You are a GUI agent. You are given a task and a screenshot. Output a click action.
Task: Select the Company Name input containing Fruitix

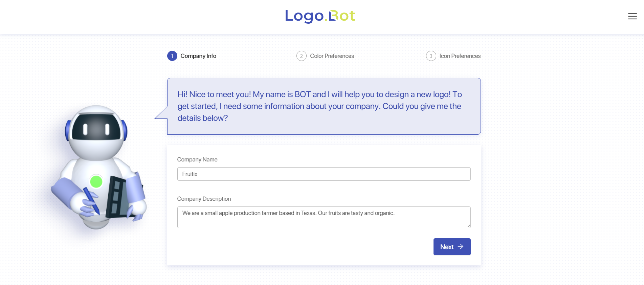click(324, 174)
